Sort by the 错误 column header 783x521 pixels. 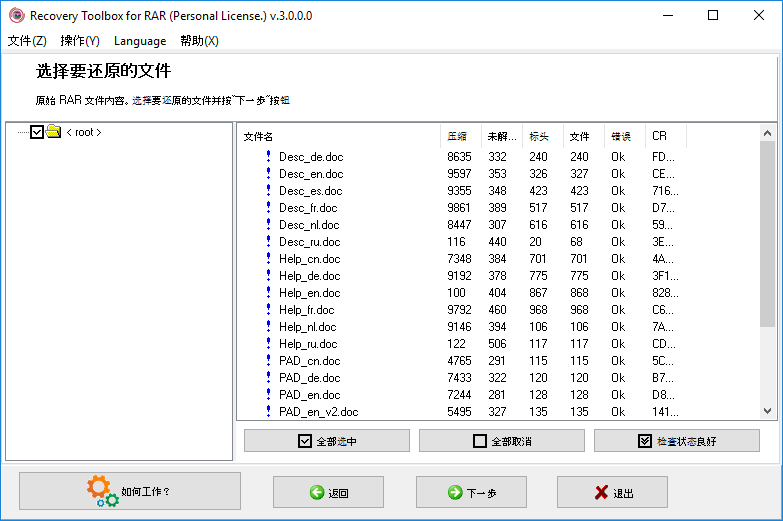pyautogui.click(x=625, y=136)
